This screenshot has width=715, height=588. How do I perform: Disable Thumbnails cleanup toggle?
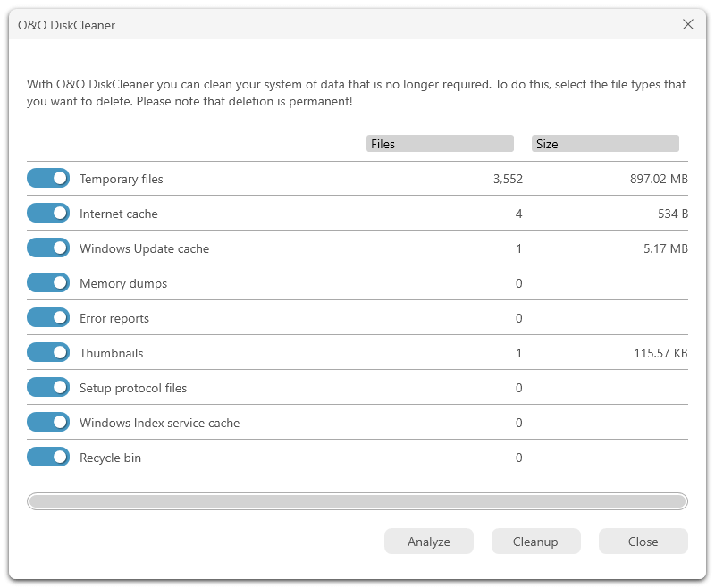click(x=48, y=352)
